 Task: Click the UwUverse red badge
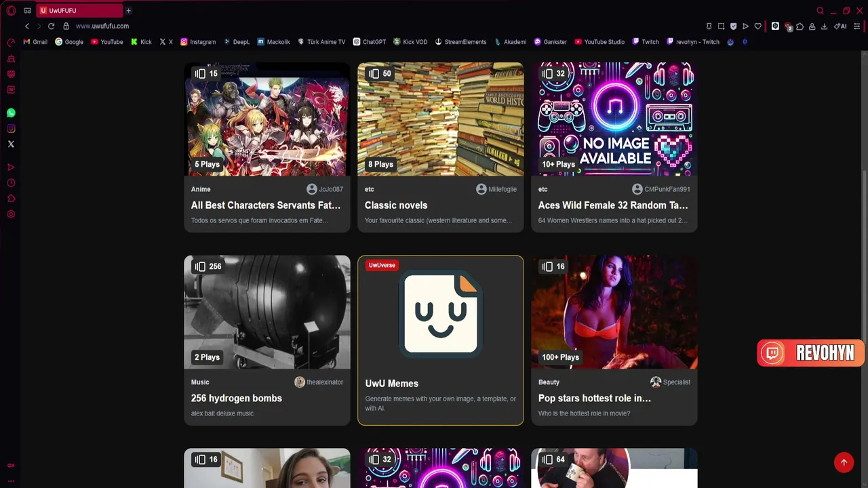click(382, 265)
